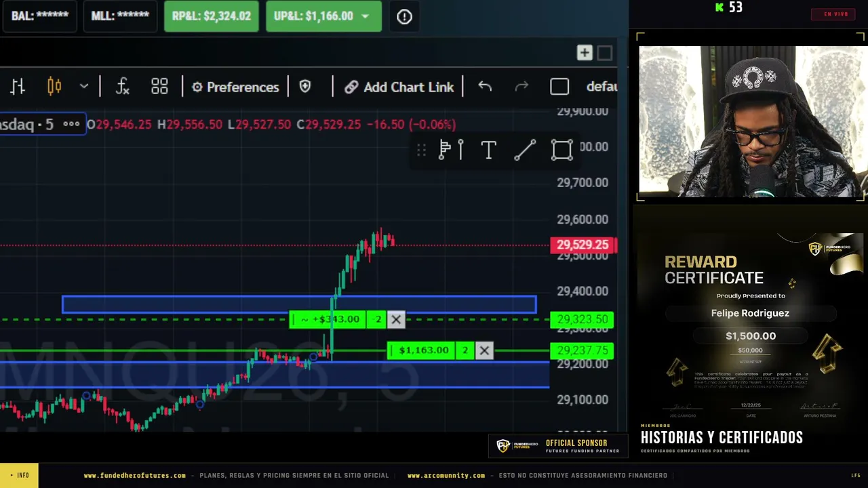868x488 pixels.
Task: Select the trend line drawing tool
Action: (525, 150)
